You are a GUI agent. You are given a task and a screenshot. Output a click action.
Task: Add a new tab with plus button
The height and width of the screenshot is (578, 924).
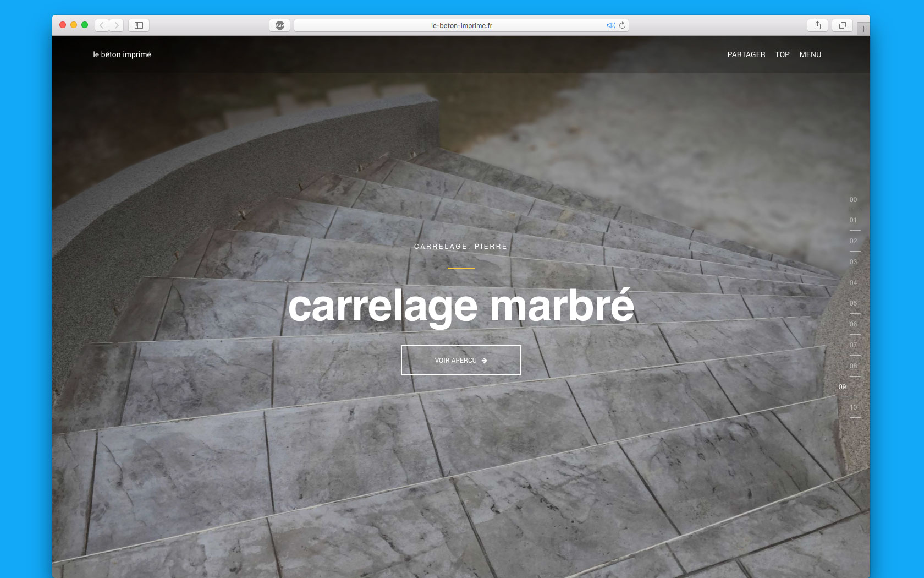coord(864,29)
